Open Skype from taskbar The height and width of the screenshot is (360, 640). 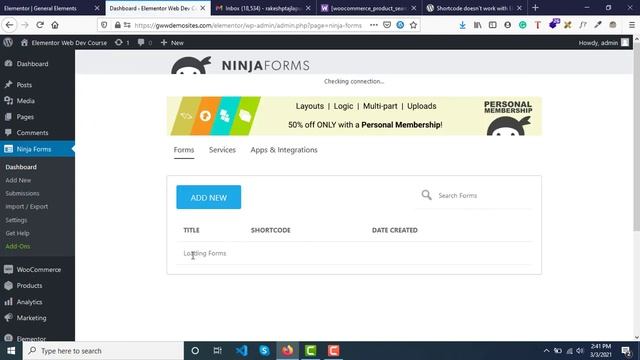[x=264, y=351]
